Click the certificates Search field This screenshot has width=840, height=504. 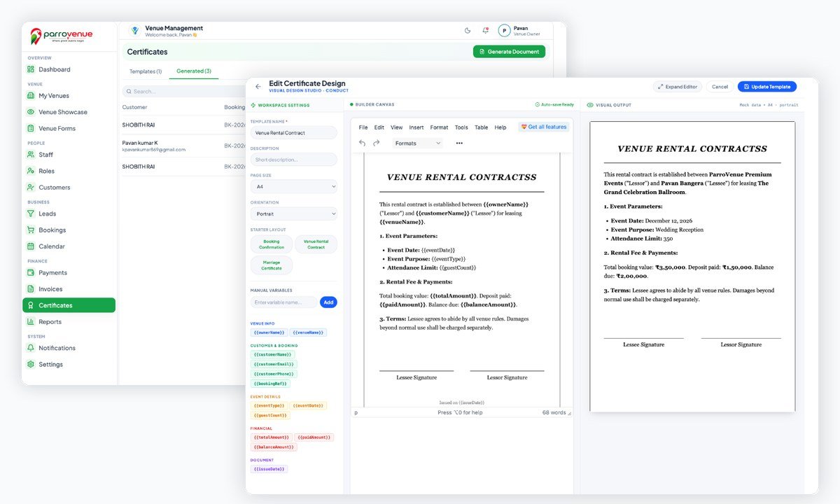[183, 91]
